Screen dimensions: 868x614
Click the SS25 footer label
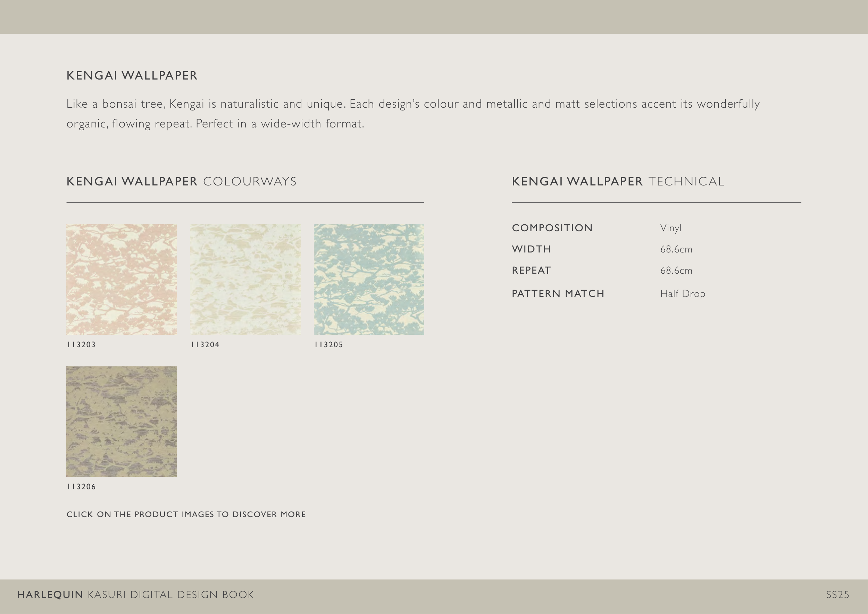pos(837,595)
